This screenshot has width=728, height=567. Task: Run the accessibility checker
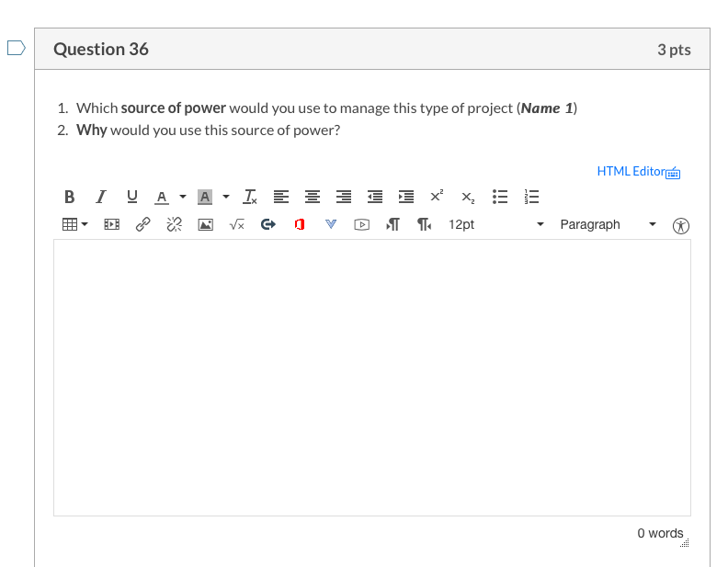click(680, 226)
